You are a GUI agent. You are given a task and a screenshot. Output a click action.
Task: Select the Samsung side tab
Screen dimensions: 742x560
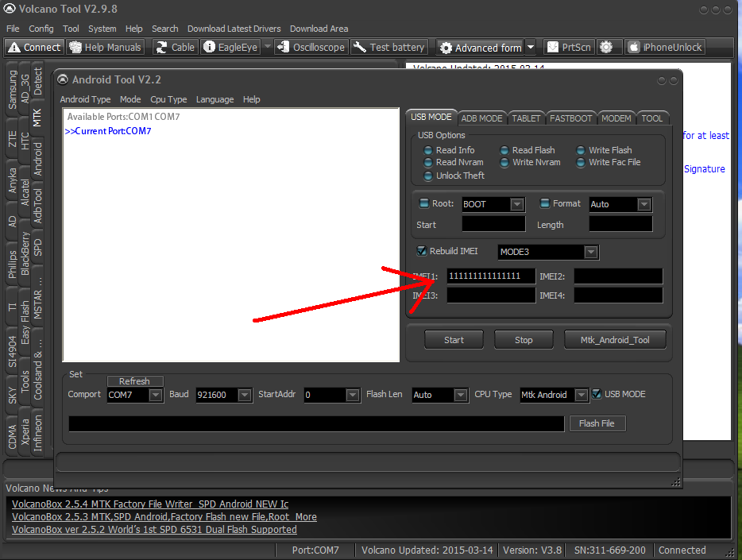coord(12,90)
